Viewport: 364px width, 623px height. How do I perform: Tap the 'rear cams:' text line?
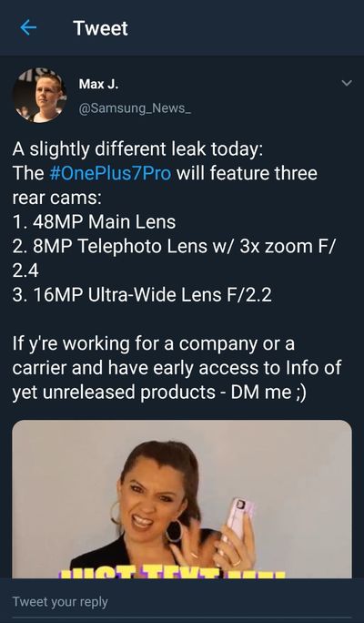(56, 199)
